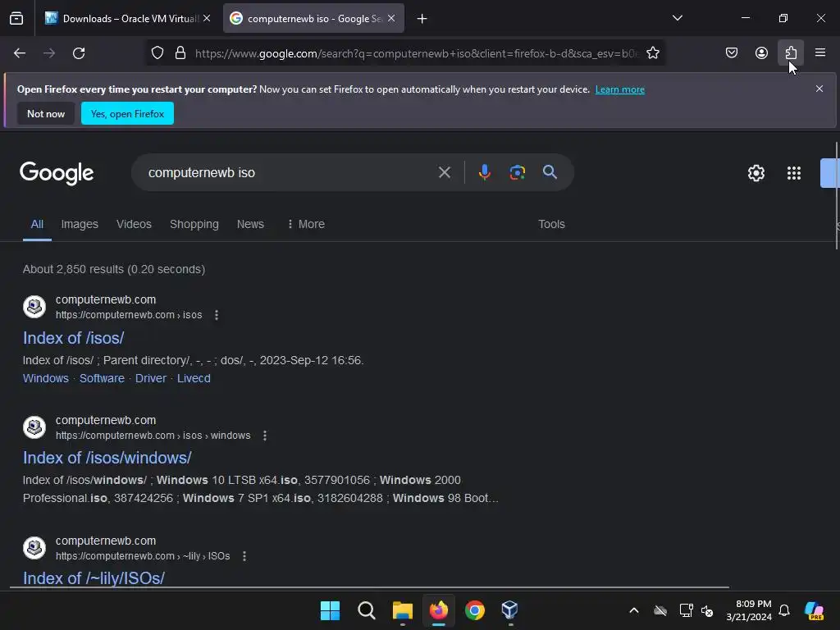Close the Downloads Oracle VM VirtualBox tab
The image size is (840, 630).
point(207,18)
